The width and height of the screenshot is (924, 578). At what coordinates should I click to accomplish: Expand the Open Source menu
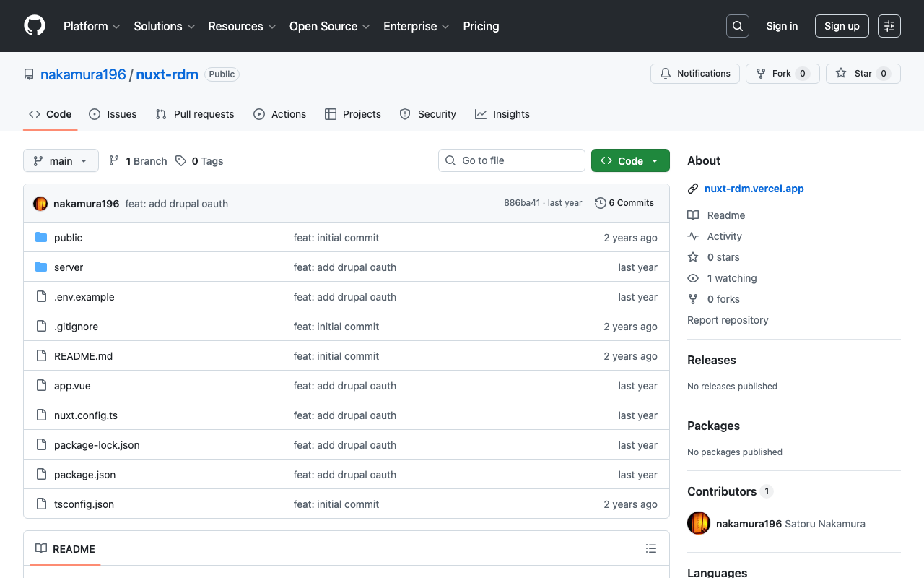[329, 26]
